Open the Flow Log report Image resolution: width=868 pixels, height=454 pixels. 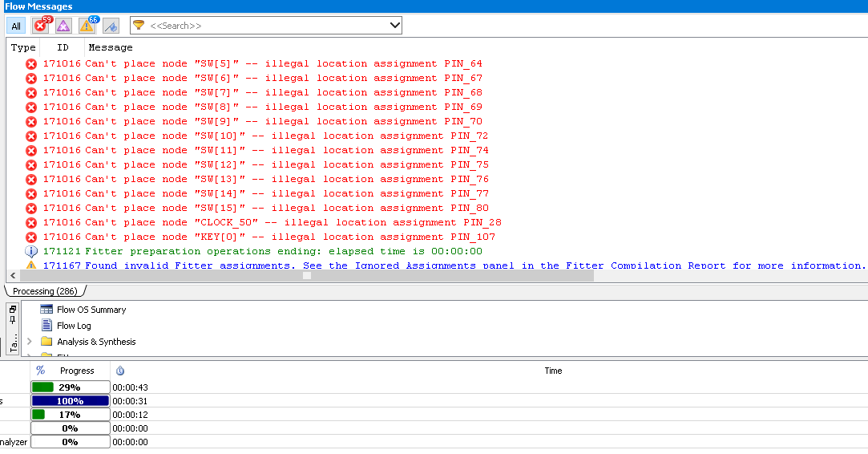coord(74,326)
